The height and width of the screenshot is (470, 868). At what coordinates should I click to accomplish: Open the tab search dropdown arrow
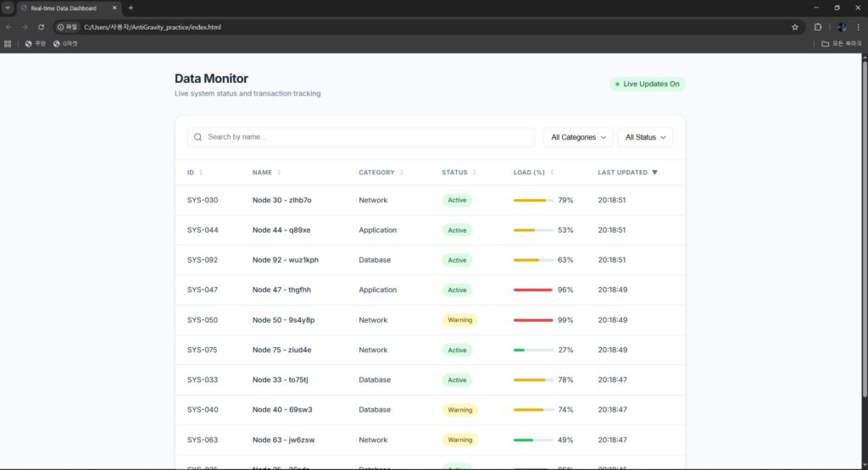8,8
